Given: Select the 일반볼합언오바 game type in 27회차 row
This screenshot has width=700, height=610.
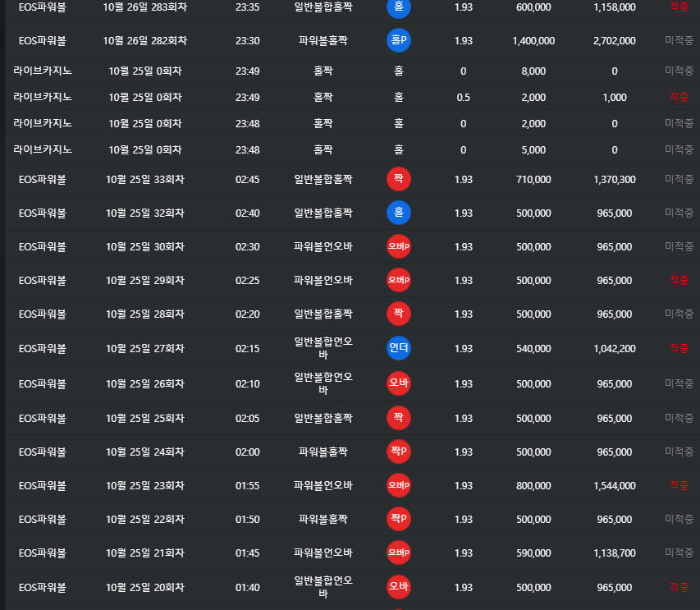Looking at the screenshot, I should [323, 348].
